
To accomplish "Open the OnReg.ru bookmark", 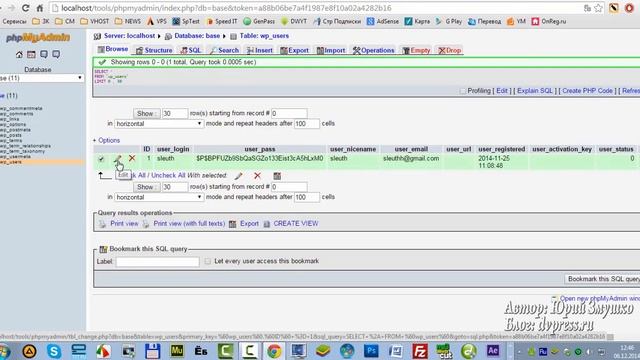I will pos(549,21).
